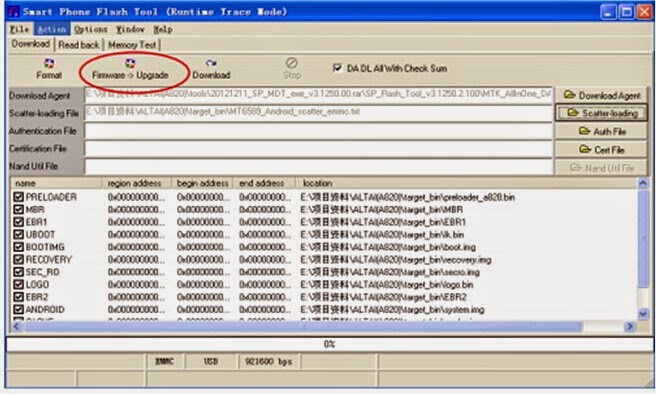Open folder icon on Cert File button
The height and width of the screenshot is (394, 656).
click(x=585, y=149)
